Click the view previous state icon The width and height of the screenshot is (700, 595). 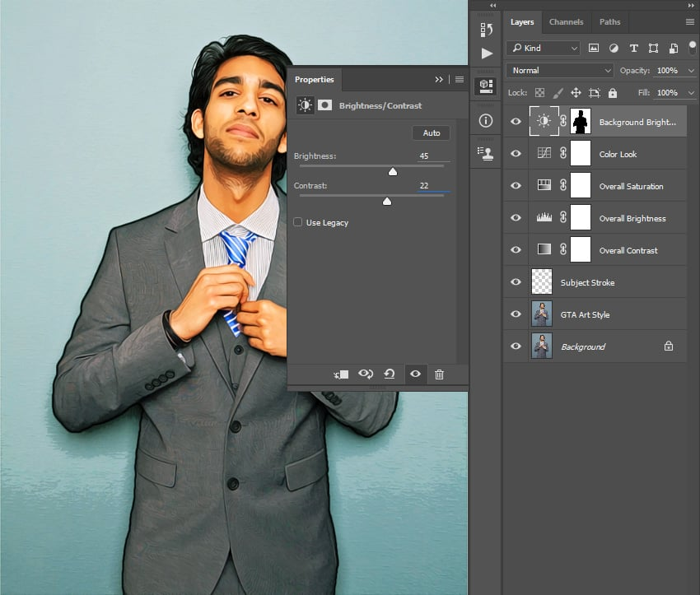click(366, 374)
